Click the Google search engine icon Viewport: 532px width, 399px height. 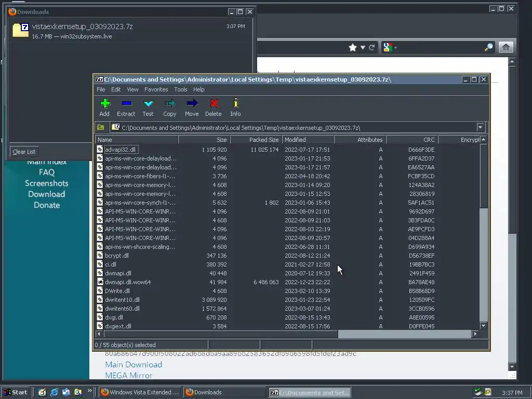point(388,47)
